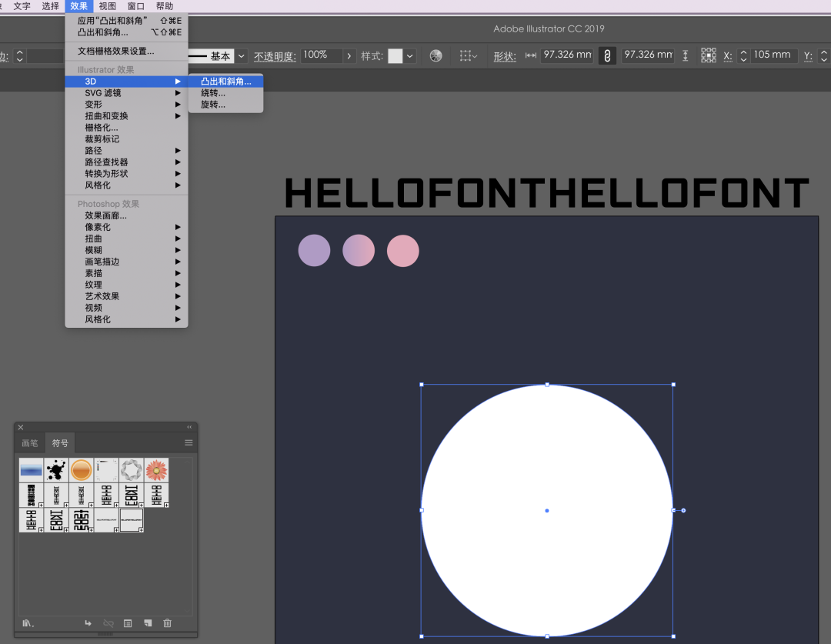Delete symbol using the trash icon
Image resolution: width=831 pixels, height=644 pixels.
pos(168,623)
